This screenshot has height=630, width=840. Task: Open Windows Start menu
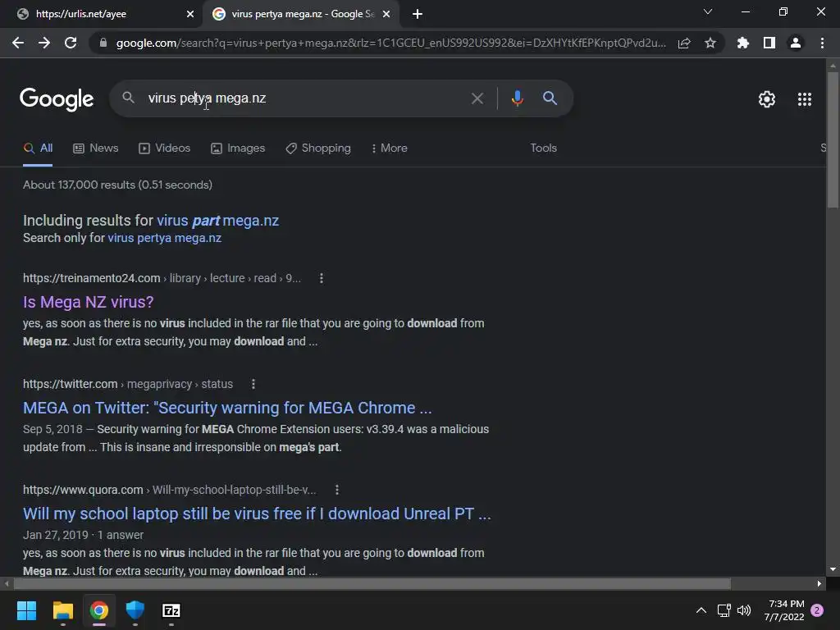26,610
